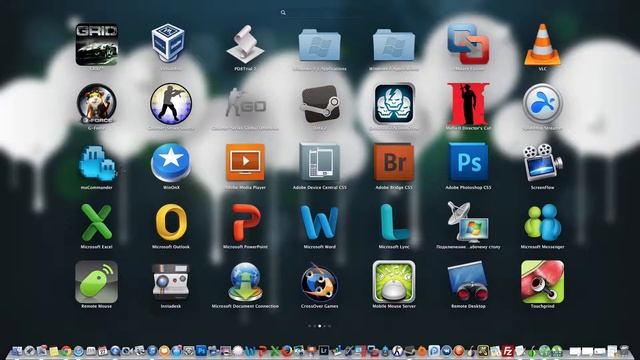The image size is (640, 360).
Task: Open Finder in the Dock
Action: click(17, 351)
